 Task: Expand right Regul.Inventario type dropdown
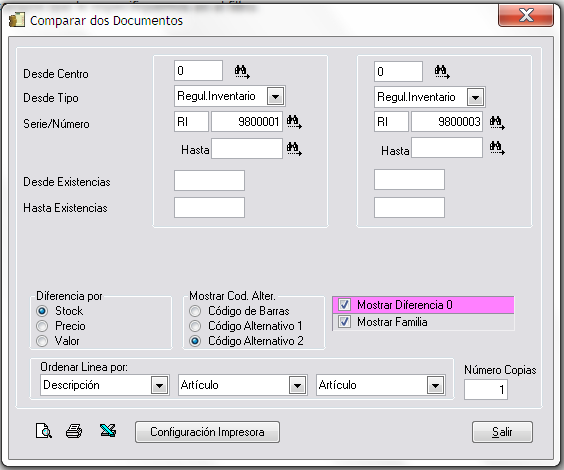(x=476, y=97)
